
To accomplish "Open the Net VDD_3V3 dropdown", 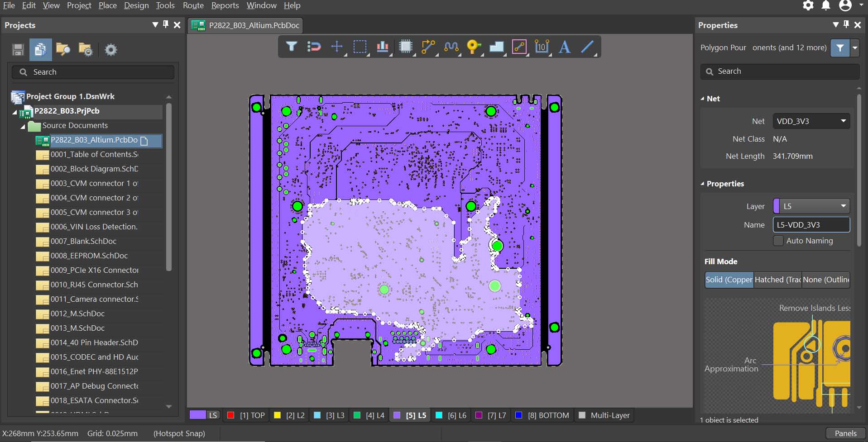I will pyautogui.click(x=810, y=121).
